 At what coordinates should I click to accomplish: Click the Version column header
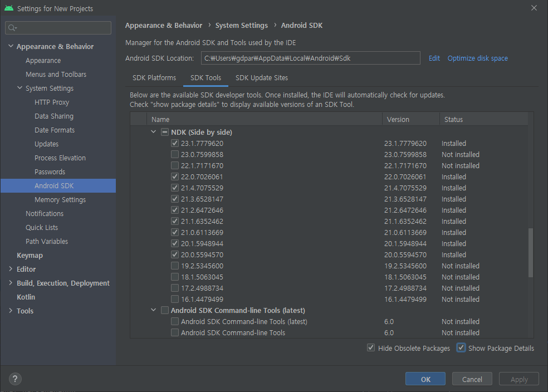(x=411, y=119)
